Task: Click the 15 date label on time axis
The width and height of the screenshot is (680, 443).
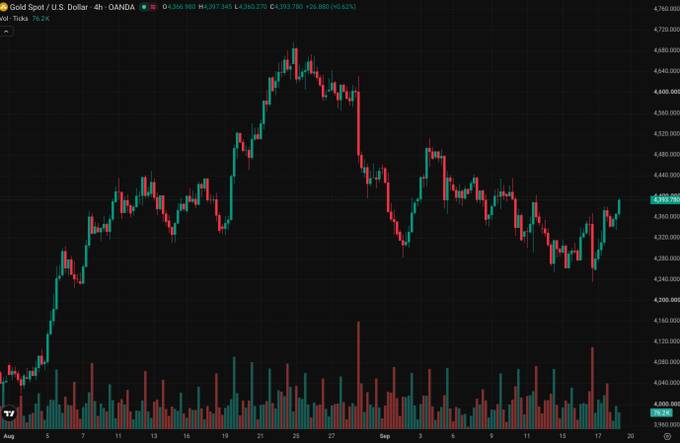Action: click(x=562, y=436)
